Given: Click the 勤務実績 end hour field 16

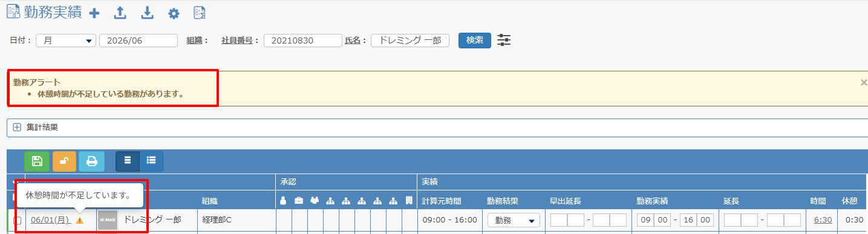Looking at the screenshot, I should click(x=688, y=220).
